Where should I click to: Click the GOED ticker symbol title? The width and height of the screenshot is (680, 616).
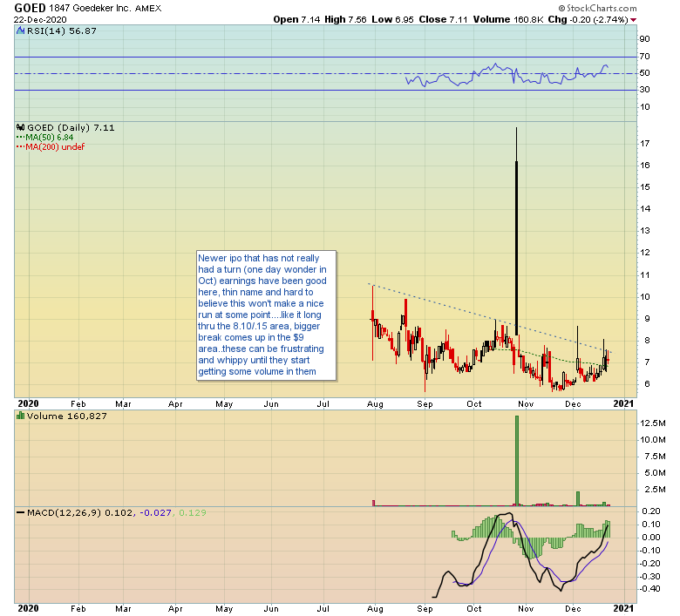30,8
